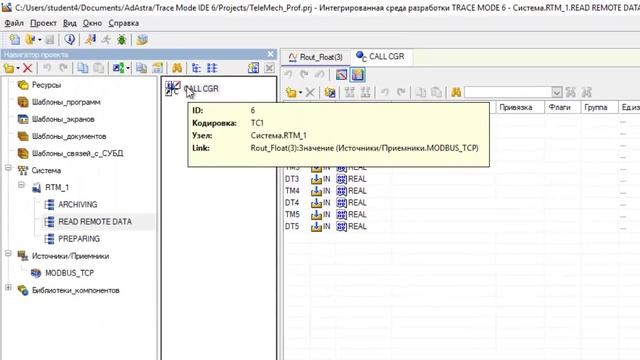Open the Вид menu

[x=70, y=23]
